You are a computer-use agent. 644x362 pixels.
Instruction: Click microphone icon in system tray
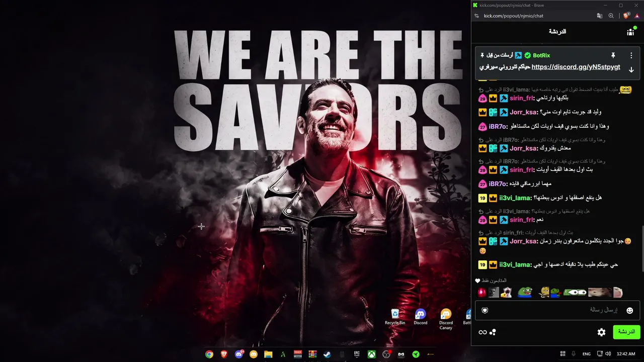point(574,354)
